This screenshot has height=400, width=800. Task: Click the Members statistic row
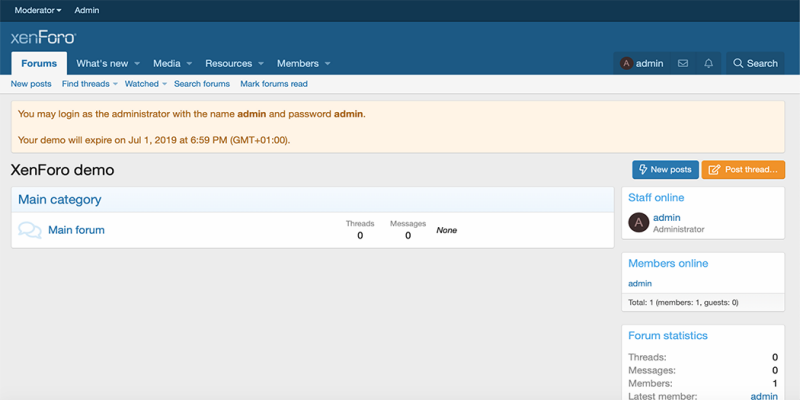(x=703, y=383)
